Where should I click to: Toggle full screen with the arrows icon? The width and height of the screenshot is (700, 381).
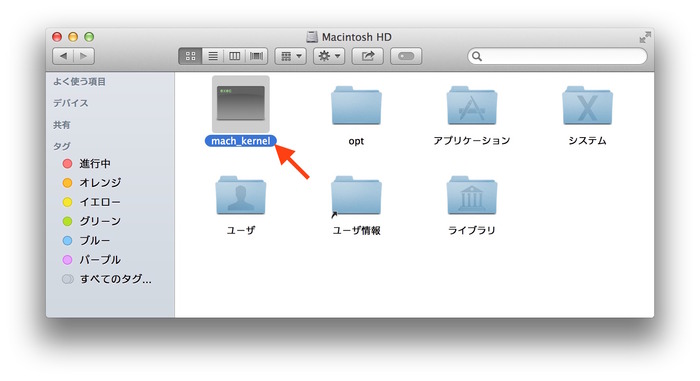pos(645,38)
